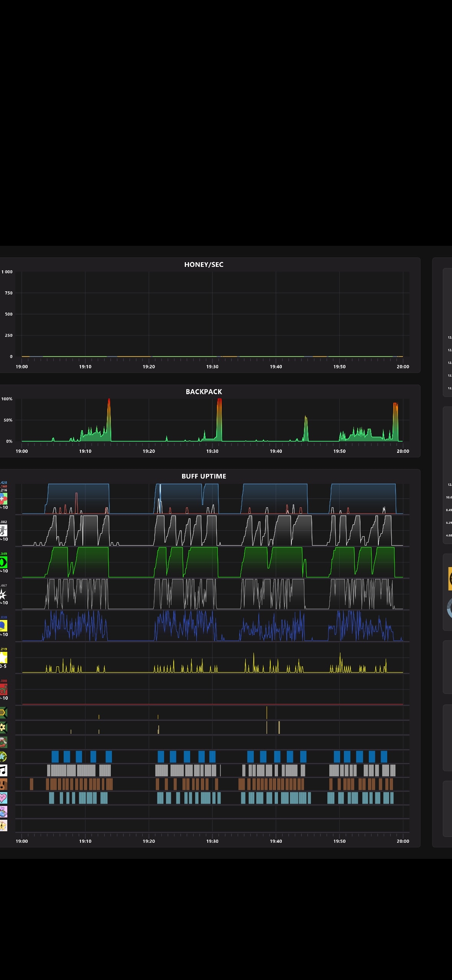Click 19:50 on the Buff Uptime time axis
The width and height of the screenshot is (452, 980).
point(339,841)
